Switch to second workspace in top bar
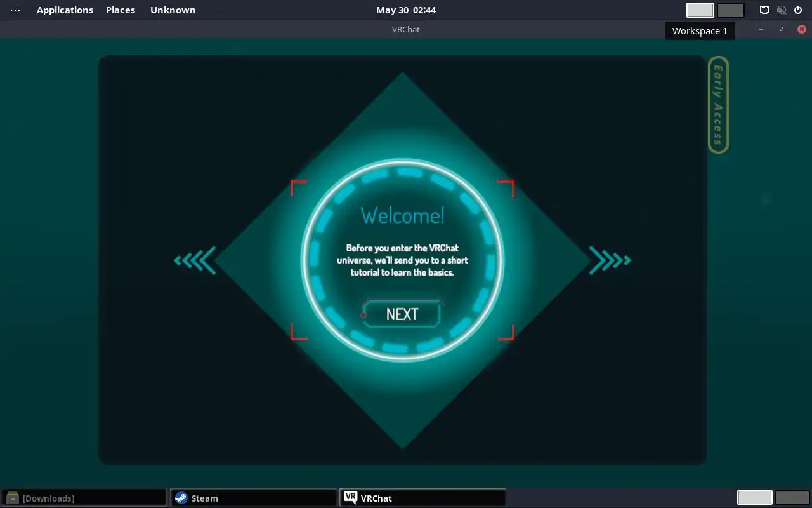Viewport: 812px width, 508px height. click(731, 10)
